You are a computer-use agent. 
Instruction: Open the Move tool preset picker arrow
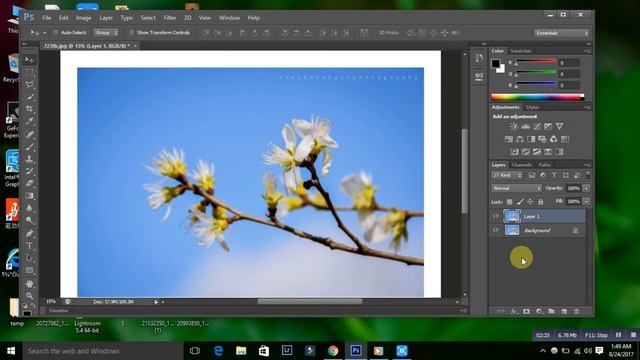click(44, 33)
